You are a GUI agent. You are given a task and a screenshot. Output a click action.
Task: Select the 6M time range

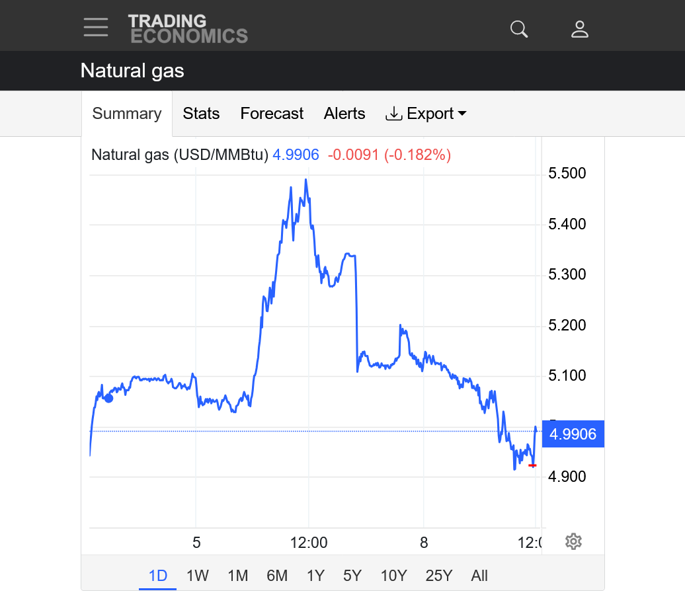[x=277, y=576]
